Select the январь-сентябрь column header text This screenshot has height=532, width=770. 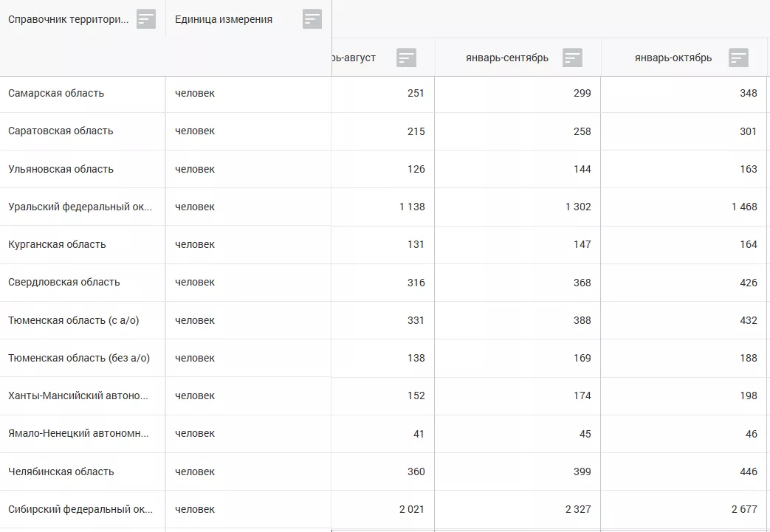tap(506, 58)
